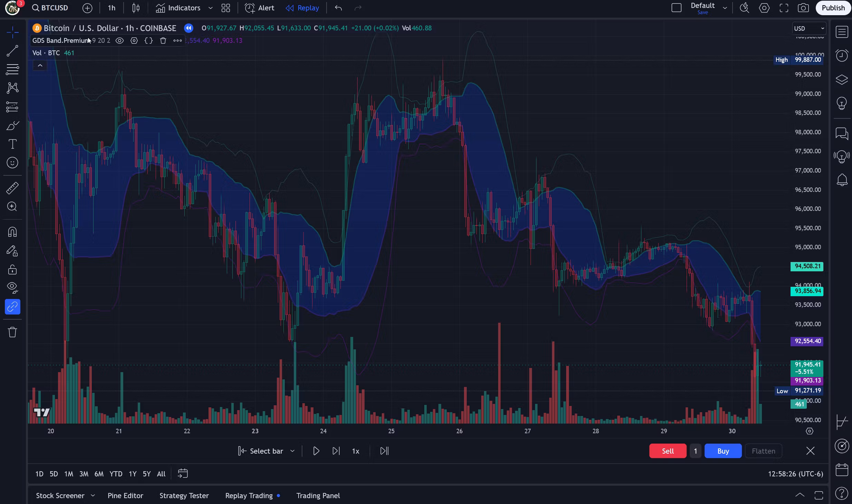This screenshot has width=852, height=504.
Task: Toggle lock all drawing tools
Action: (12, 269)
